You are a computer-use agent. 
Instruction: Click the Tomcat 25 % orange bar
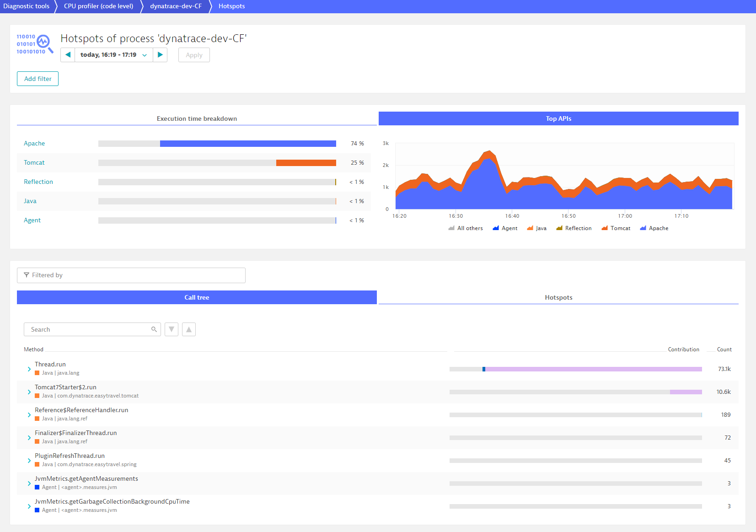point(306,163)
